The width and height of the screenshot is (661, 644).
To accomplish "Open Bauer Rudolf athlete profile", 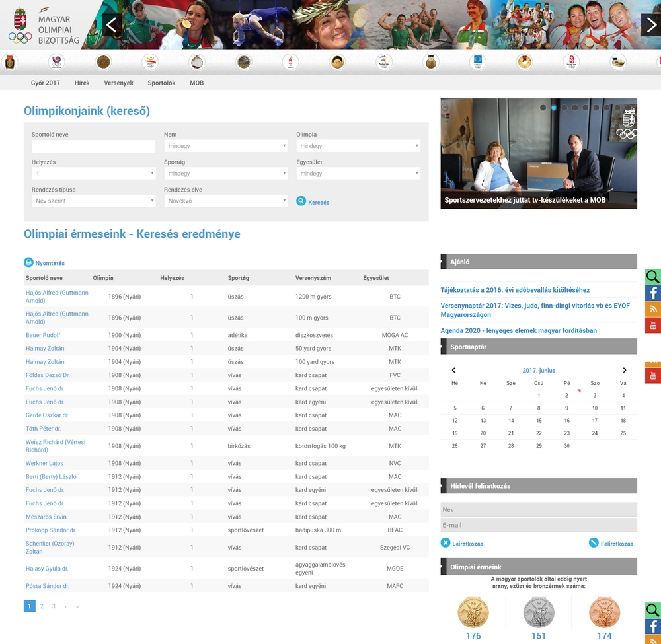I will point(43,336).
